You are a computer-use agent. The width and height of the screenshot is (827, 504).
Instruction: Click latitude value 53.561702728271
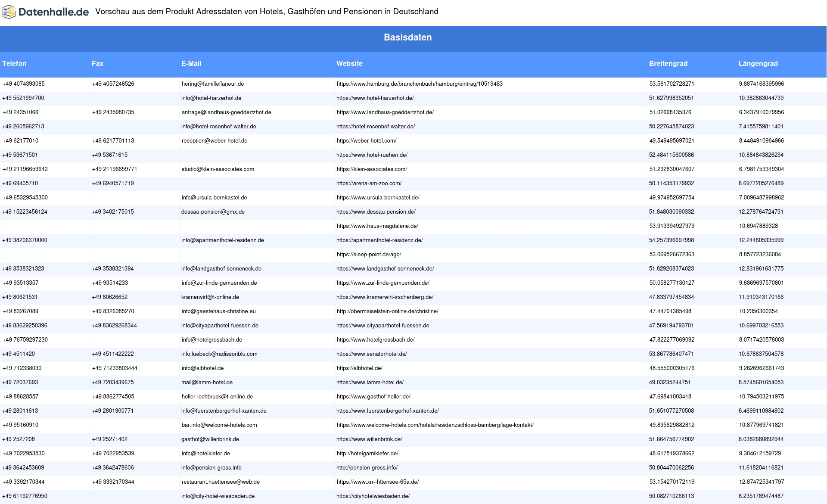coord(672,84)
